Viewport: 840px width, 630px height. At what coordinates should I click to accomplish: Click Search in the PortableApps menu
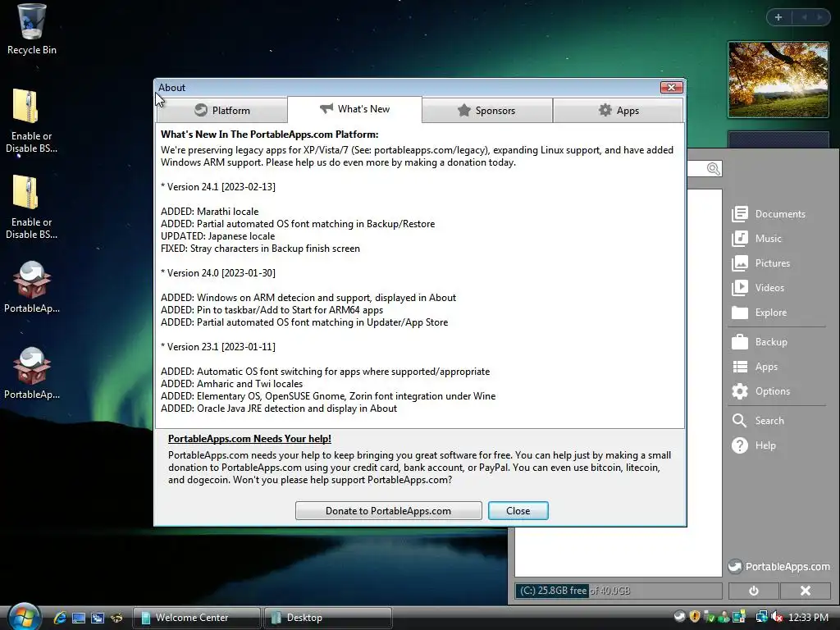click(x=758, y=421)
